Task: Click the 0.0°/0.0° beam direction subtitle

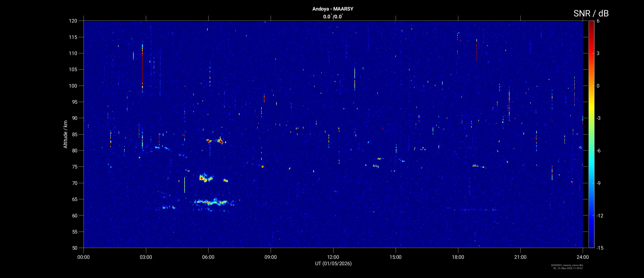Action: [x=333, y=17]
